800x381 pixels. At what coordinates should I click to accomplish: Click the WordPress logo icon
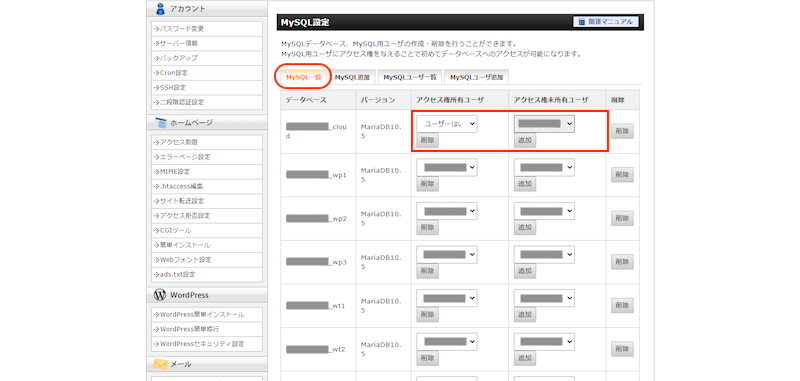[160, 295]
